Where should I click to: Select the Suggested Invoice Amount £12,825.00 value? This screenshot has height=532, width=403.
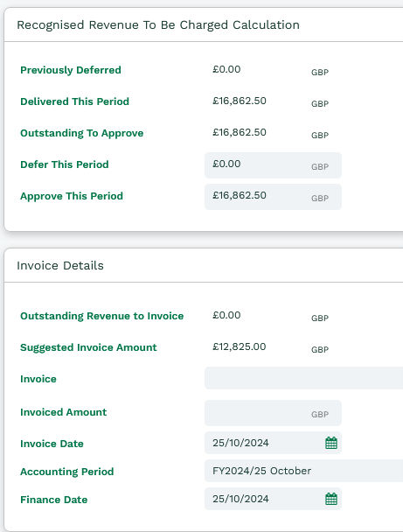240,346
